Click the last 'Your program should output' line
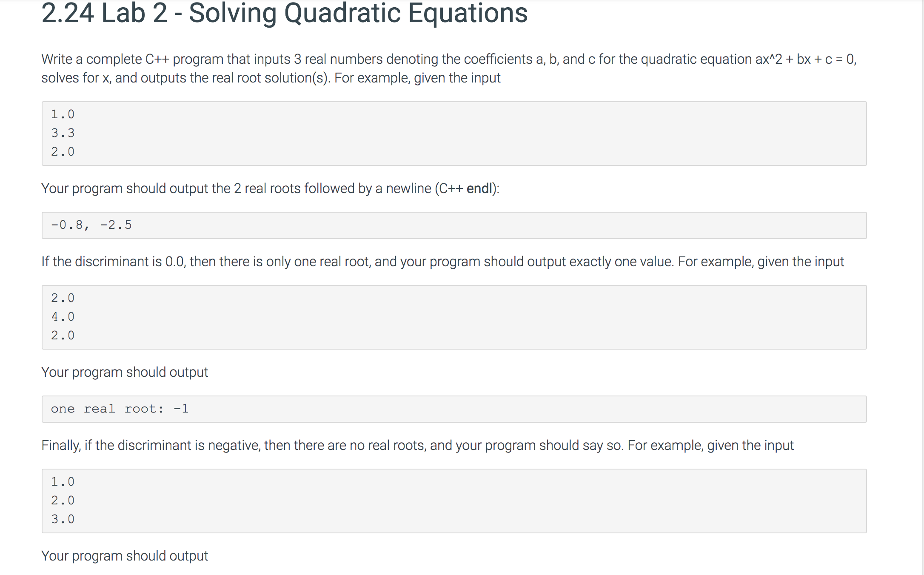Screen dimensions: 924x575 tap(125, 556)
